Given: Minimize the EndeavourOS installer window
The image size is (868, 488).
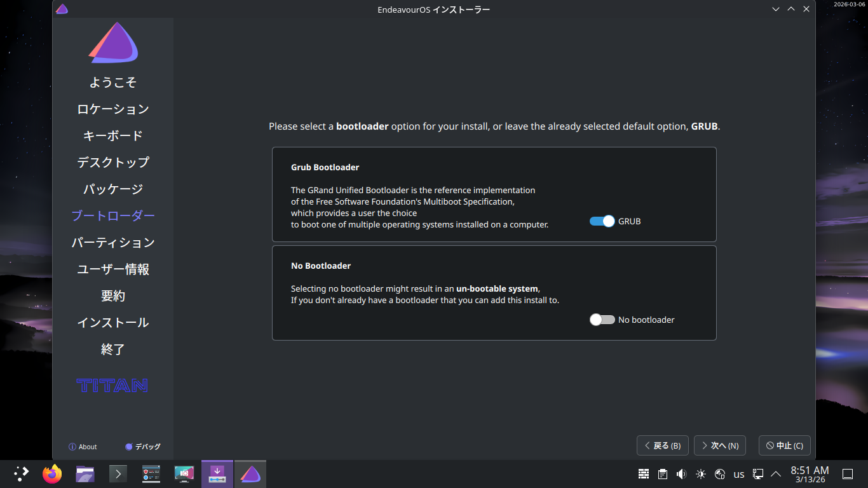Looking at the screenshot, I should (x=776, y=9).
